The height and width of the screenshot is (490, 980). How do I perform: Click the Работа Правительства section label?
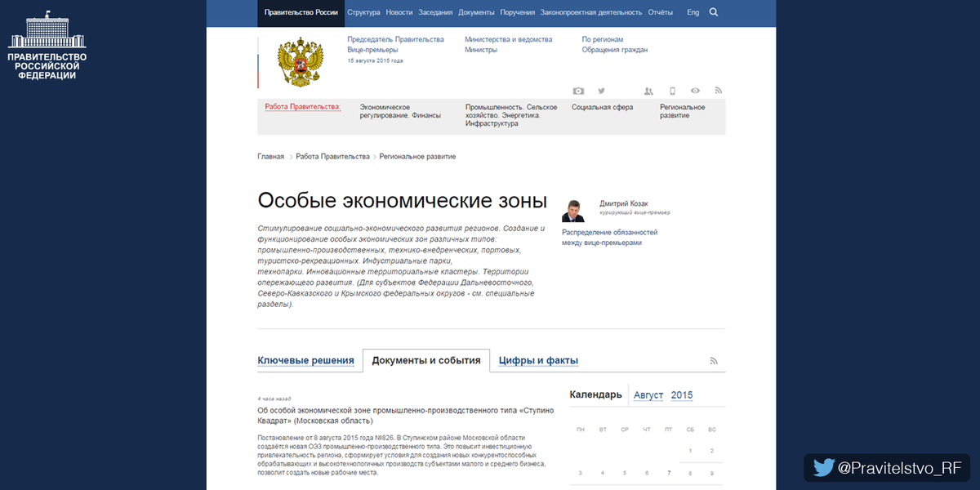(303, 107)
